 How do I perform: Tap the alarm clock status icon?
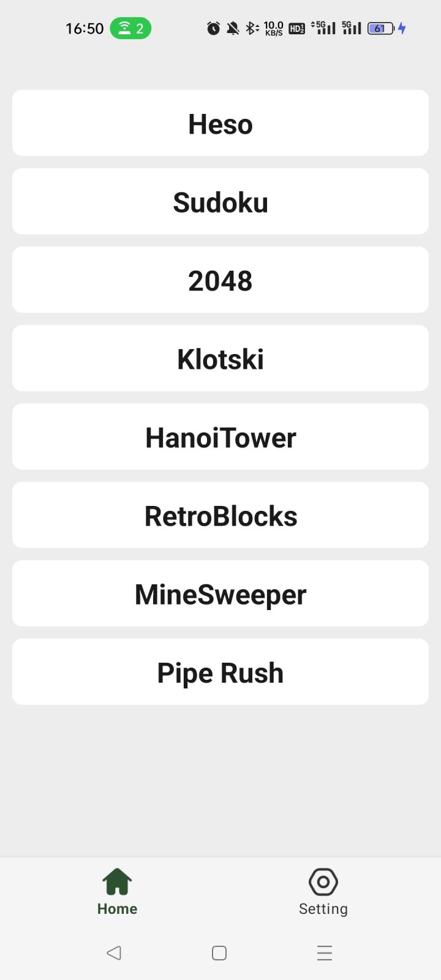[x=213, y=28]
